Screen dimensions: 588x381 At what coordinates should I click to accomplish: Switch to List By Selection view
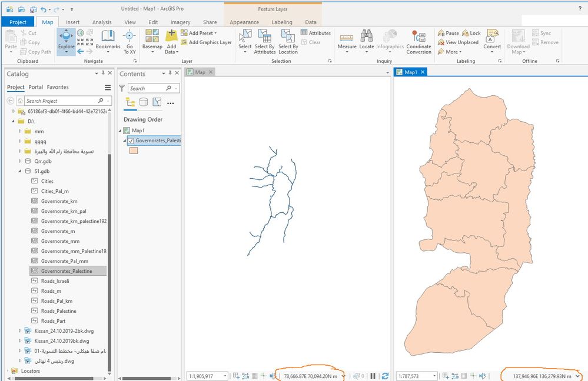click(x=157, y=102)
